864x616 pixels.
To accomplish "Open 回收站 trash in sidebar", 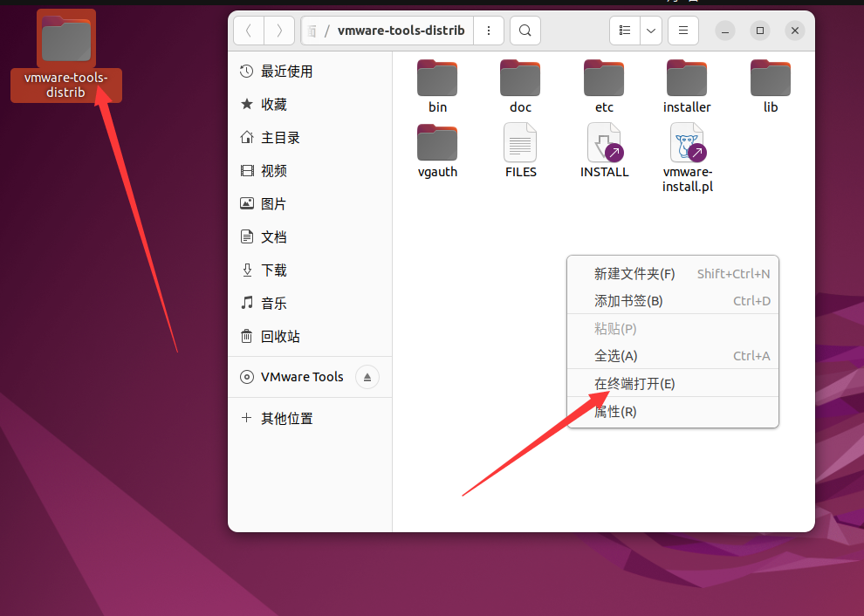I will (x=310, y=336).
